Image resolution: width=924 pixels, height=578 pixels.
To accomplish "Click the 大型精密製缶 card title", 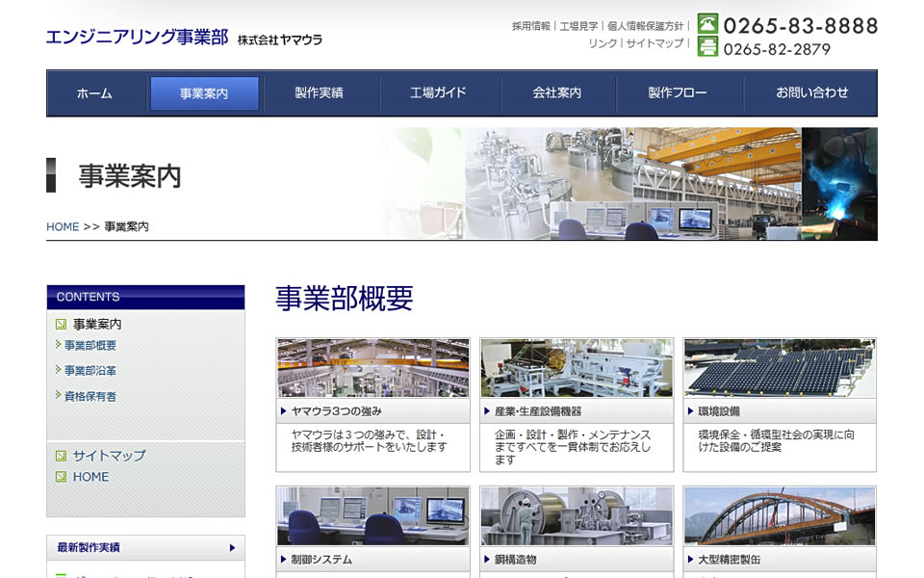I will click(729, 559).
